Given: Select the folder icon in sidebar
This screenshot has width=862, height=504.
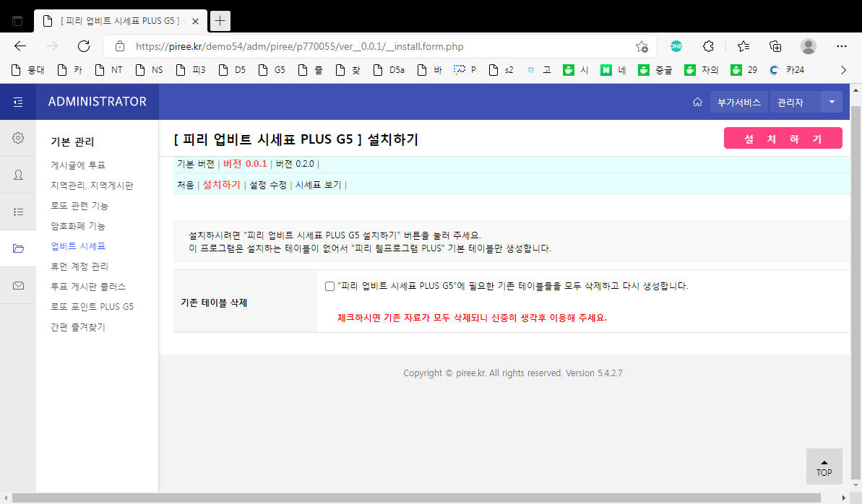Looking at the screenshot, I should [x=18, y=249].
